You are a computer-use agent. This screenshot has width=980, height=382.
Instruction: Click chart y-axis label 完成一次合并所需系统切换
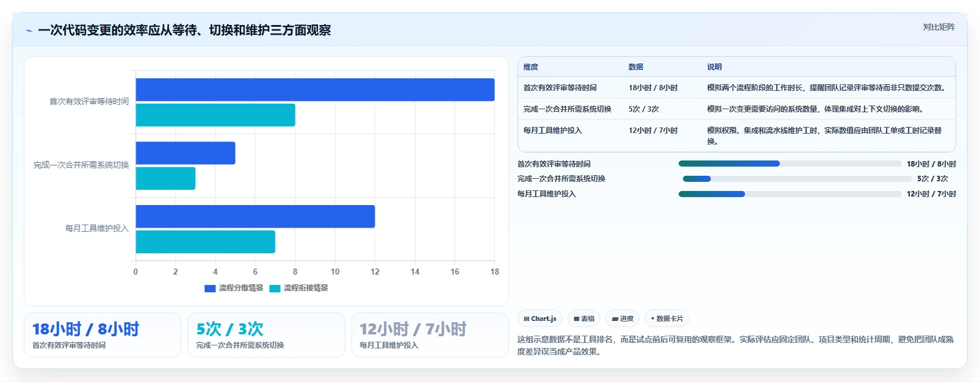(x=81, y=165)
